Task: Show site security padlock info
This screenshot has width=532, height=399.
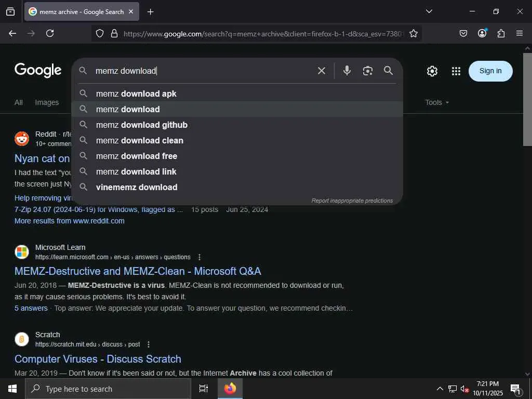Action: [x=114, y=33]
